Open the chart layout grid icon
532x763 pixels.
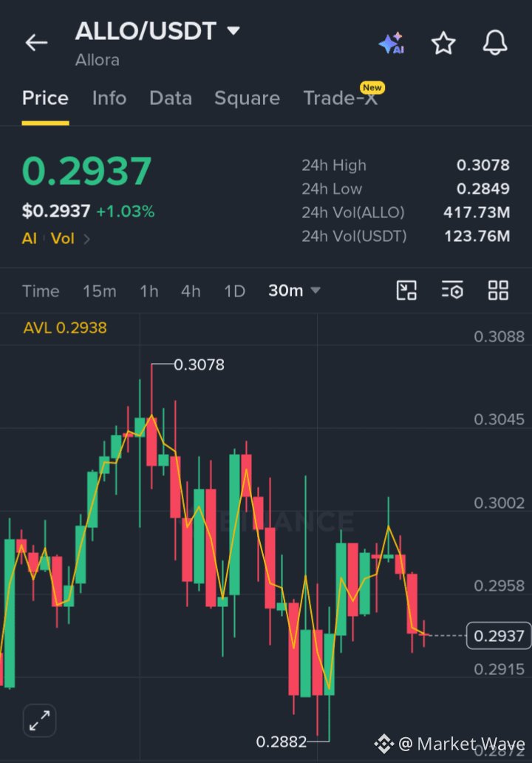(499, 291)
